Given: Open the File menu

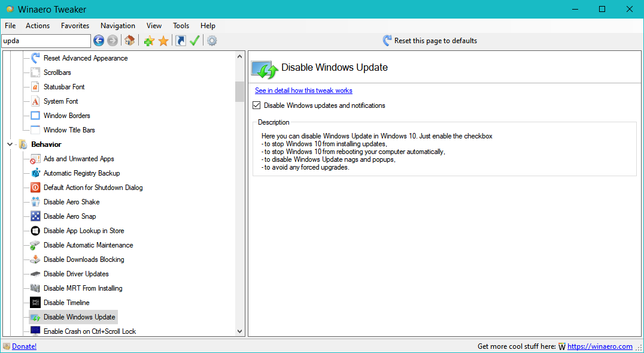Looking at the screenshot, I should click(10, 26).
